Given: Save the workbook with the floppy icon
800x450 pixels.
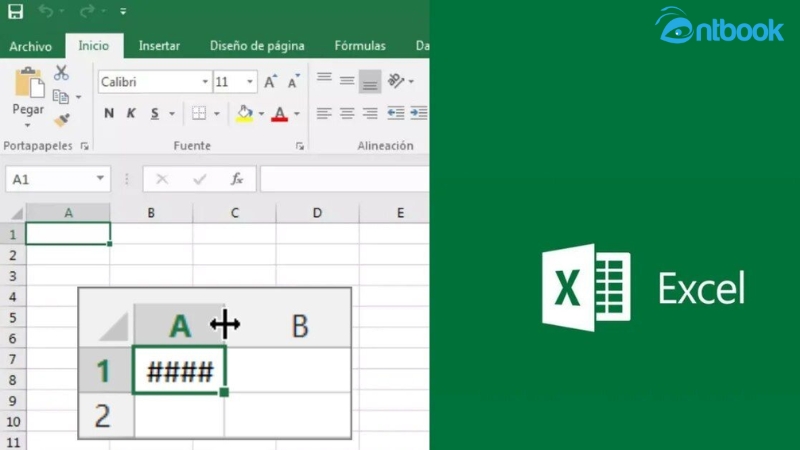Looking at the screenshot, I should point(15,11).
